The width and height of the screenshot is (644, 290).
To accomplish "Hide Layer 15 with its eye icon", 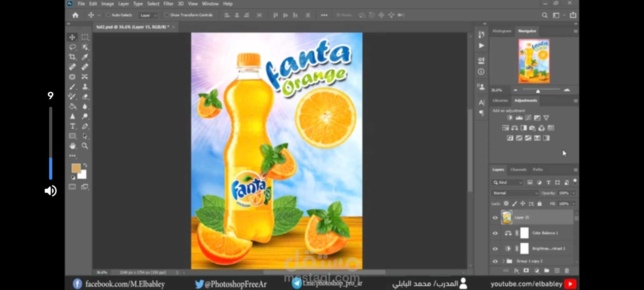I will (x=495, y=217).
